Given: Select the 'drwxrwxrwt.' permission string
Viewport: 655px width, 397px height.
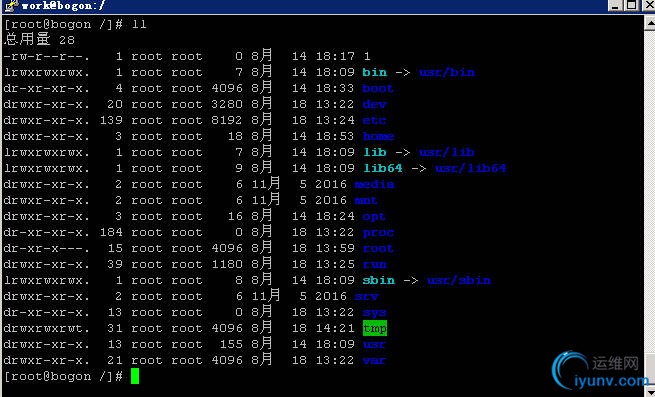Looking at the screenshot, I should [46, 328].
